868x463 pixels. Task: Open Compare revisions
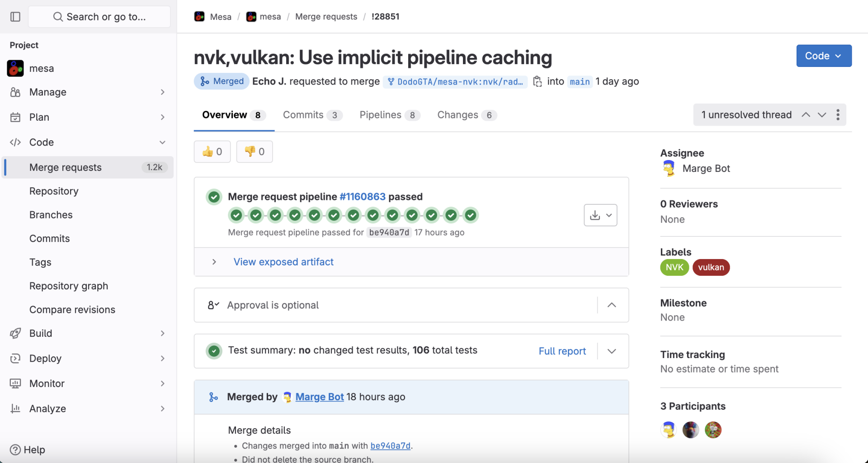pos(72,310)
